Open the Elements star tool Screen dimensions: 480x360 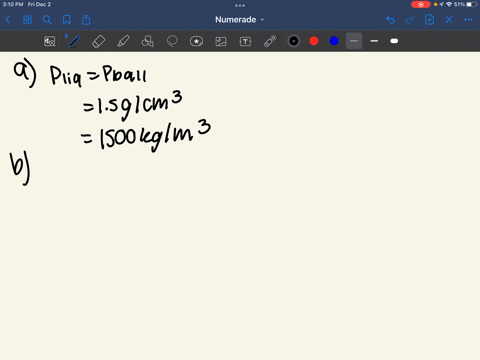point(196,41)
